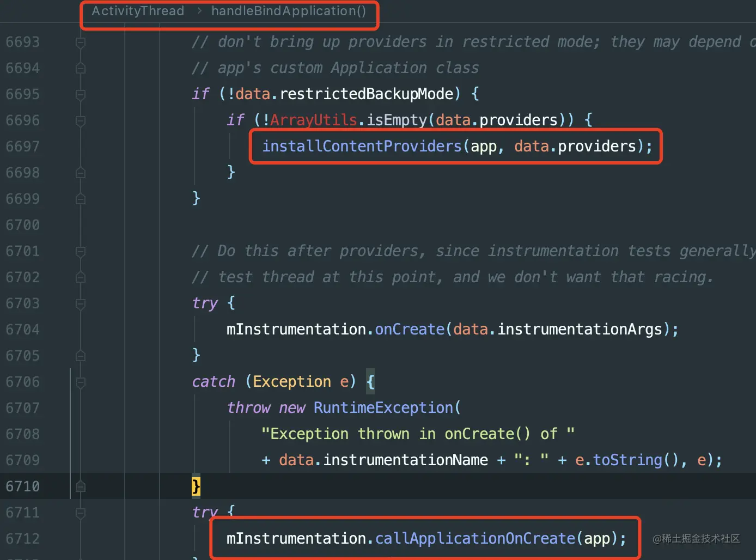The width and height of the screenshot is (756, 560).
Task: Click the Exception type in the catch clause
Action: 292,381
